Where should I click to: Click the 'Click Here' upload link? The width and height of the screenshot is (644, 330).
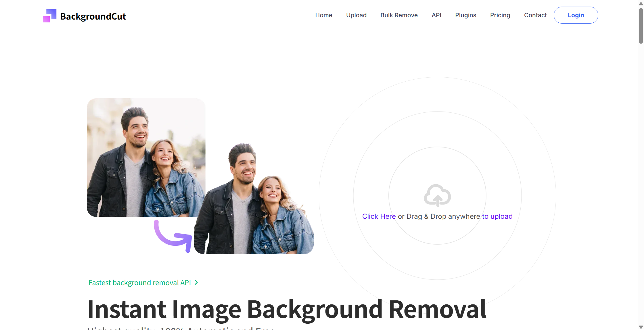[379, 216]
